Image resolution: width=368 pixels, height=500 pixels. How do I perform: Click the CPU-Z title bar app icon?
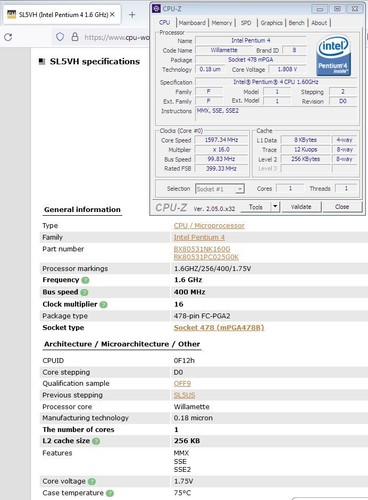156,9
